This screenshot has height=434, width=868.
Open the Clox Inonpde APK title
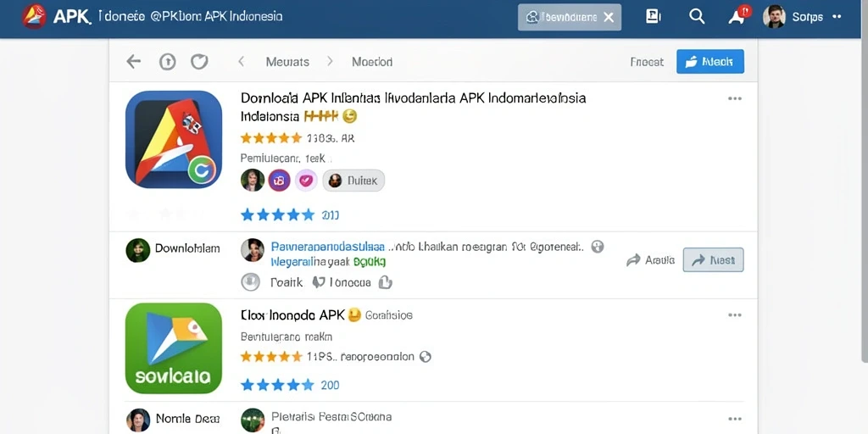click(x=292, y=315)
